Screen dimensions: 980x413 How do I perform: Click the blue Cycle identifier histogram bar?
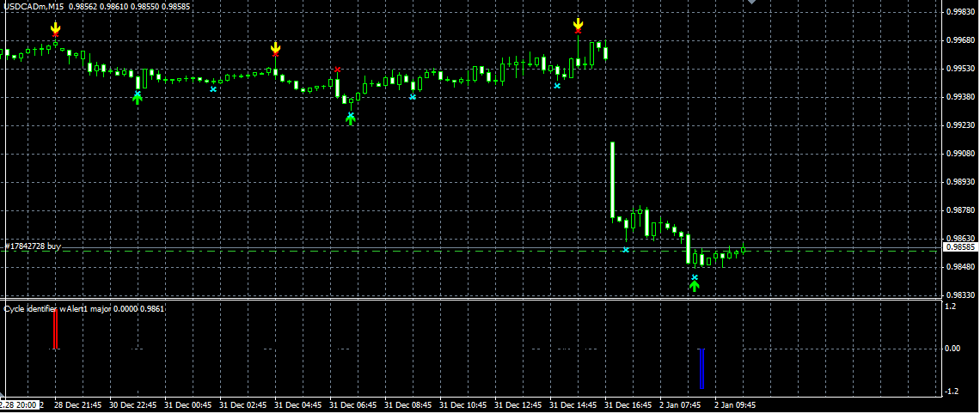(701, 368)
